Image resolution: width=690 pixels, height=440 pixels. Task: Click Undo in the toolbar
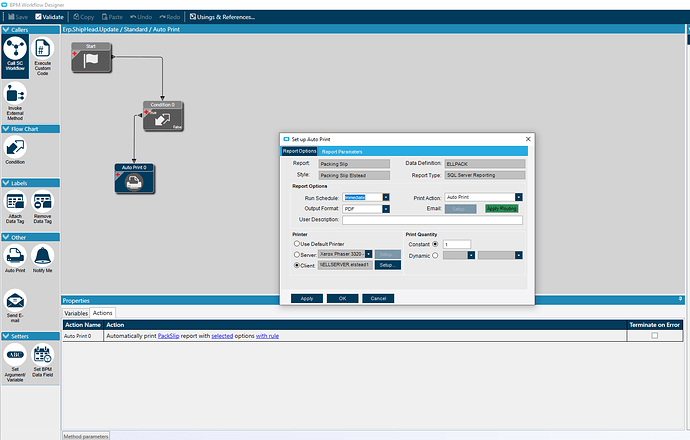coord(141,17)
